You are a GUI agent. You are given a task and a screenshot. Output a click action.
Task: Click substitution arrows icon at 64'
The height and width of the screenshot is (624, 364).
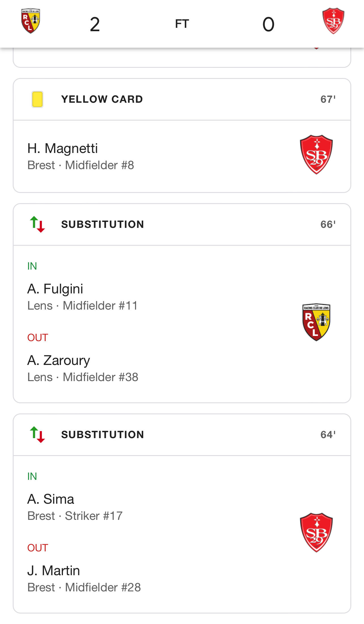coord(37,435)
